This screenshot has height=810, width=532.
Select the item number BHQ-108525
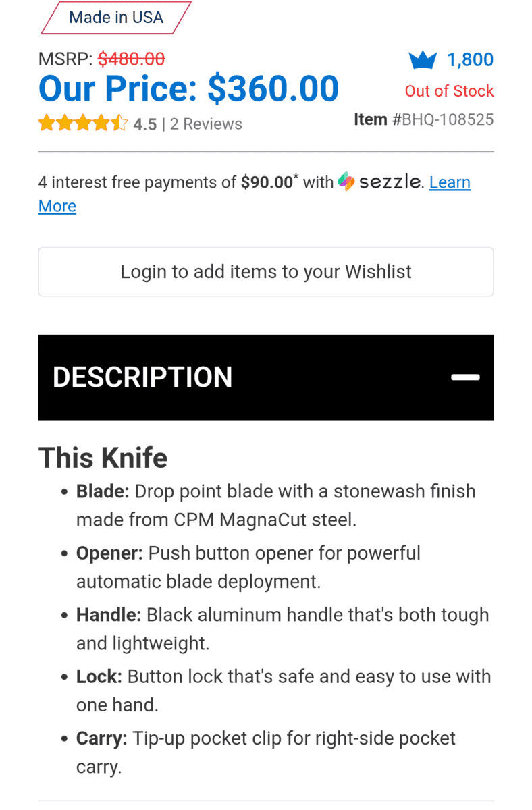tap(448, 120)
